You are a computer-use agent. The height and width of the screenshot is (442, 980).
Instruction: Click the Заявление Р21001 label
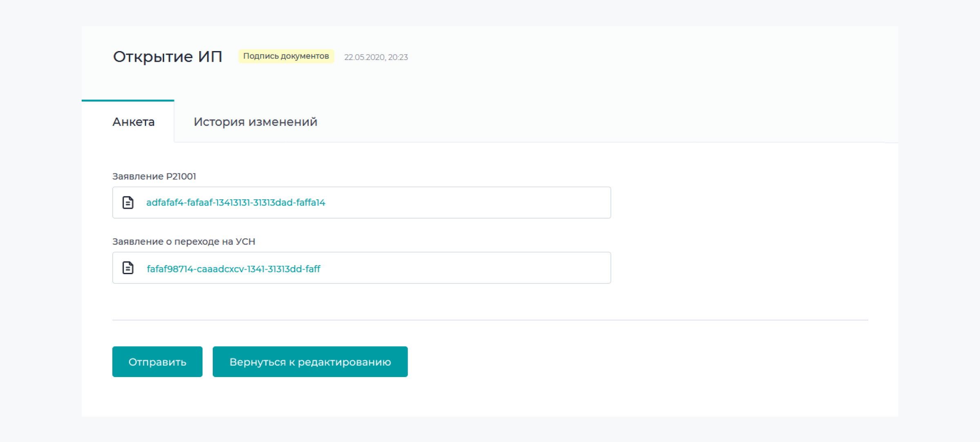pos(154,176)
